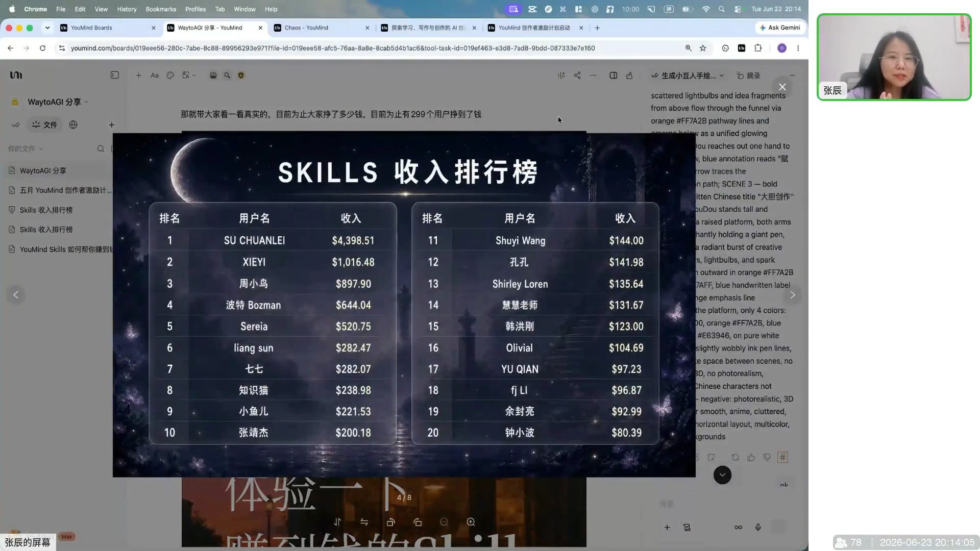This screenshot has width=980, height=551.
Task: Flip the image horizontally
Action: pyautogui.click(x=364, y=522)
